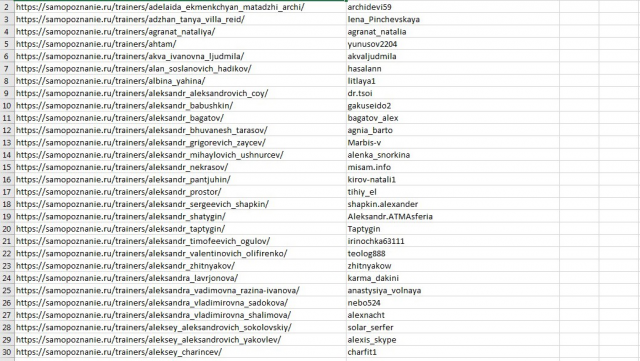This screenshot has width=640, height=361.
Task: Click the zhitnyakow cell
Action: [x=453, y=265]
